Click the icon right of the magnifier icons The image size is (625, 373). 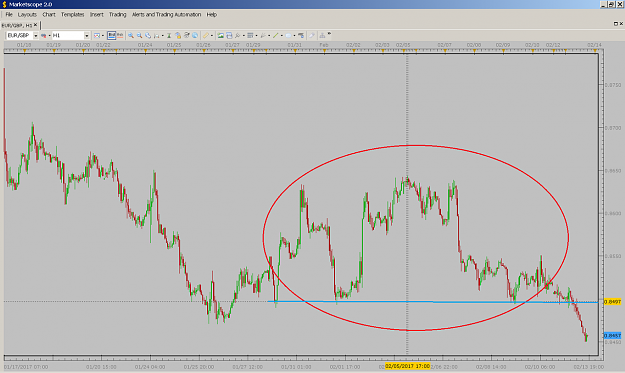pos(157,35)
